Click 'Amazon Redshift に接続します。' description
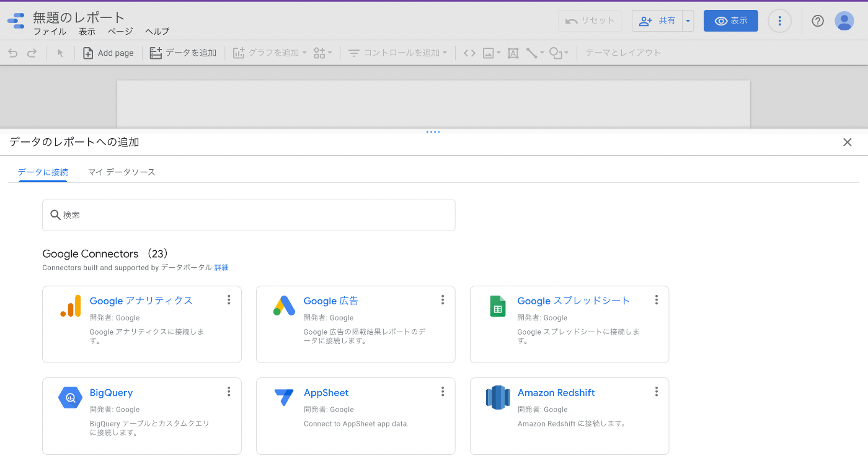Screen dimensions: 868x466 coord(572,424)
